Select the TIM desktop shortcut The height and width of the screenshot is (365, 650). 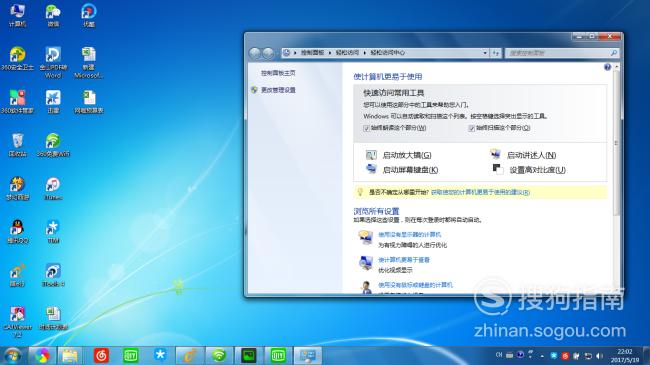[x=53, y=232]
